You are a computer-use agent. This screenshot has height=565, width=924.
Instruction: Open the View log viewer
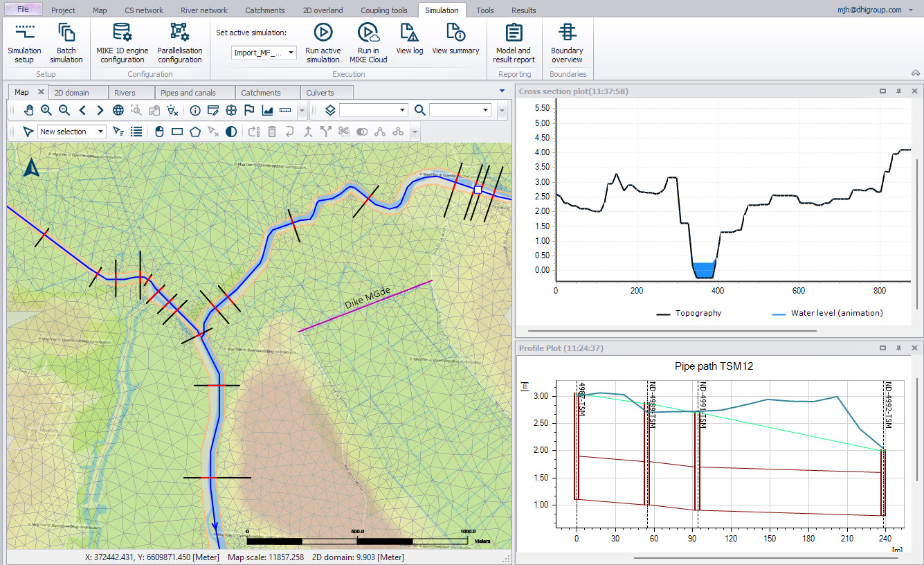[409, 42]
